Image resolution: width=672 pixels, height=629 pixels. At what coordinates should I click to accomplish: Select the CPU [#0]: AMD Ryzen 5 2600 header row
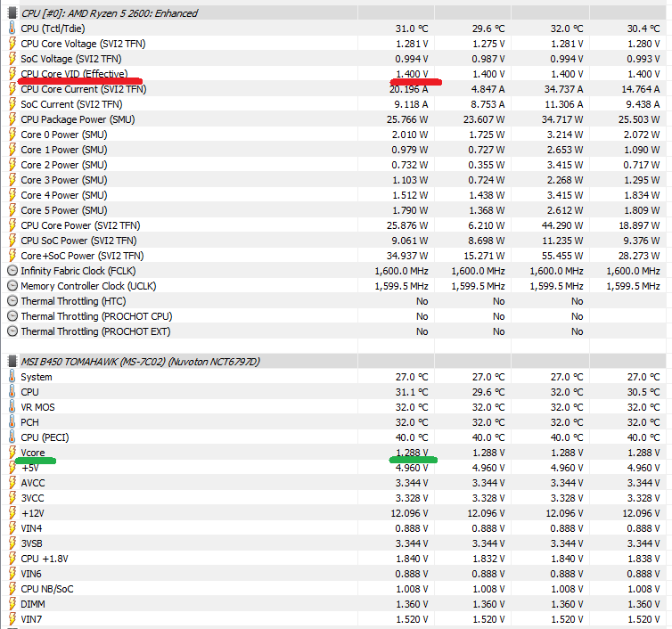336,12
